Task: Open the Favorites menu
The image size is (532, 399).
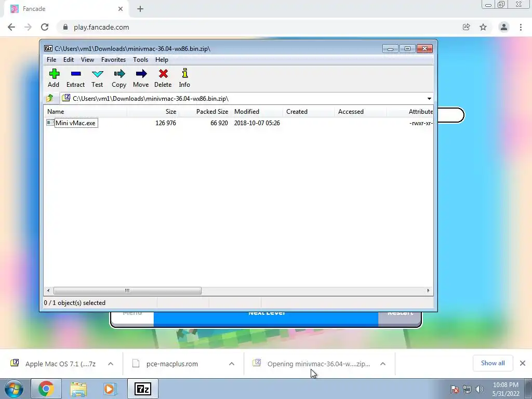Action: click(x=114, y=60)
